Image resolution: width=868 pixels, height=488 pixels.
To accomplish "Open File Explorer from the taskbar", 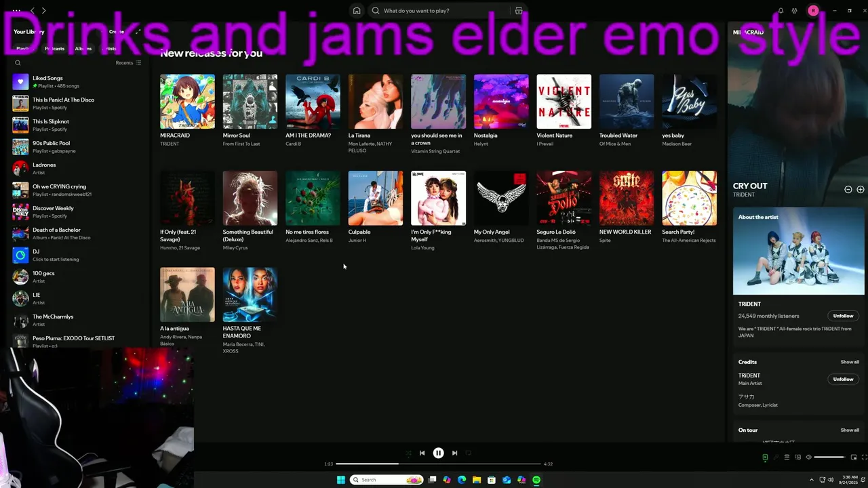I will point(477,480).
